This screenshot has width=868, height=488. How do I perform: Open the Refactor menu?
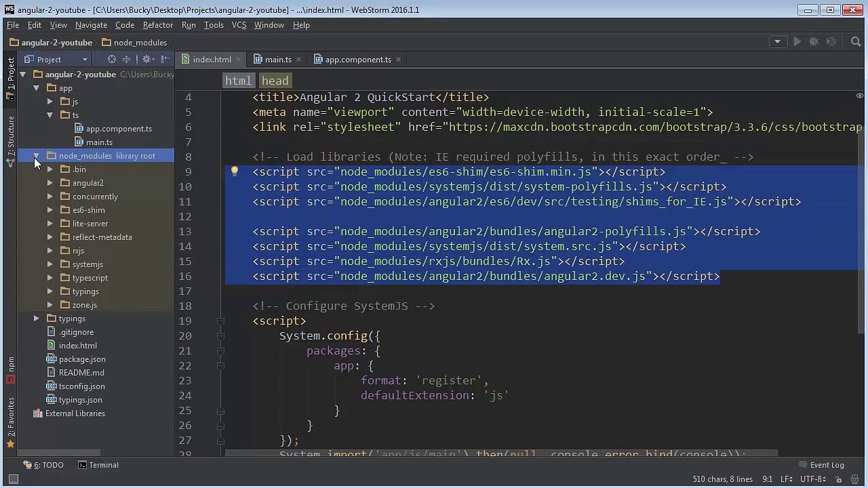(x=157, y=25)
